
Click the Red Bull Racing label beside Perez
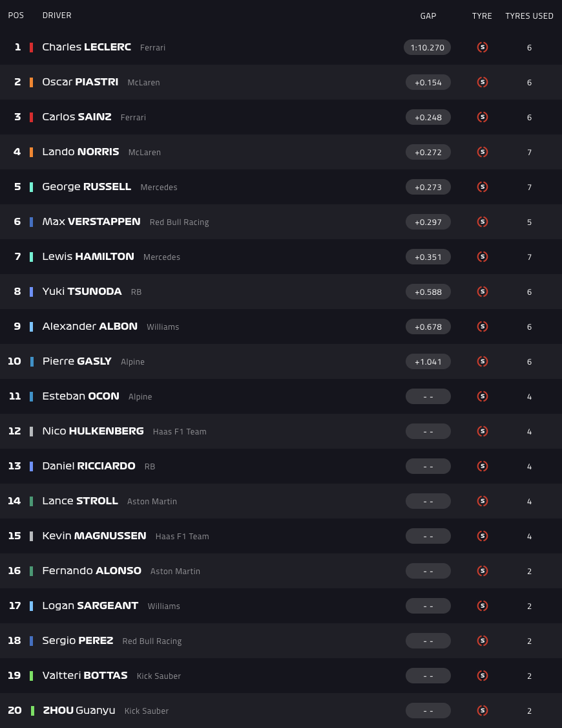(x=152, y=641)
